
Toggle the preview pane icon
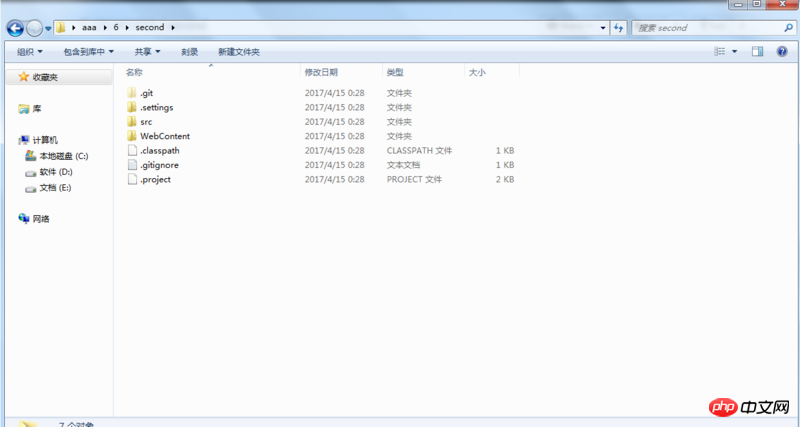[758, 52]
